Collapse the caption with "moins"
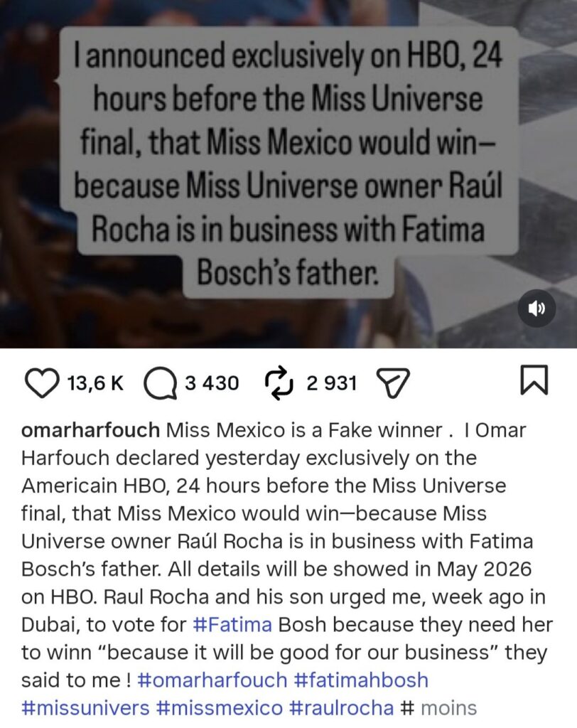 [x=448, y=707]
